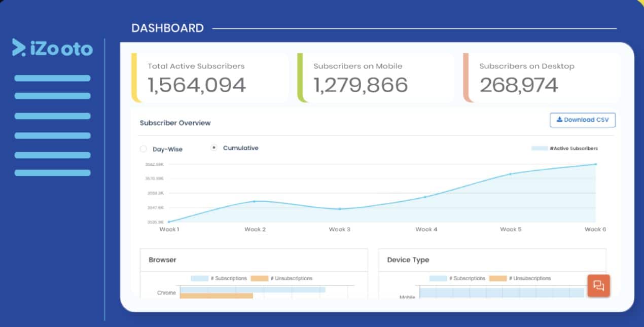Screen dimensions: 644x327
Task: Click the Chrome subscriptions blue bar
Action: [253, 290]
